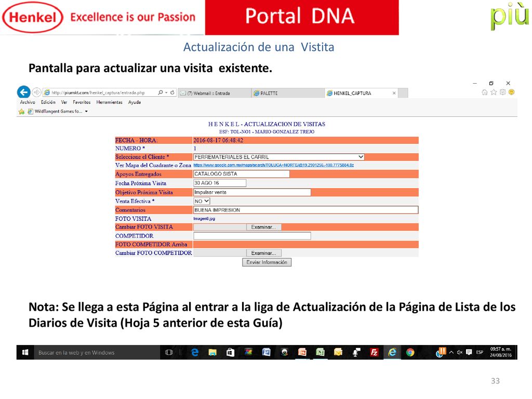This screenshot has width=532, height=399.
Task: Click the file path box for Cambiar FOTO VISITA
Action: (x=220, y=227)
